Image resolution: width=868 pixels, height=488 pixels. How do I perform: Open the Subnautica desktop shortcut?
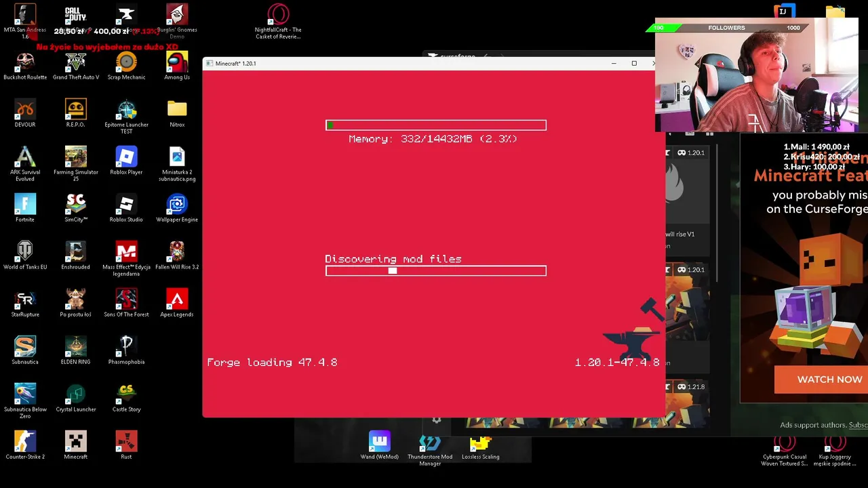pos(25,350)
